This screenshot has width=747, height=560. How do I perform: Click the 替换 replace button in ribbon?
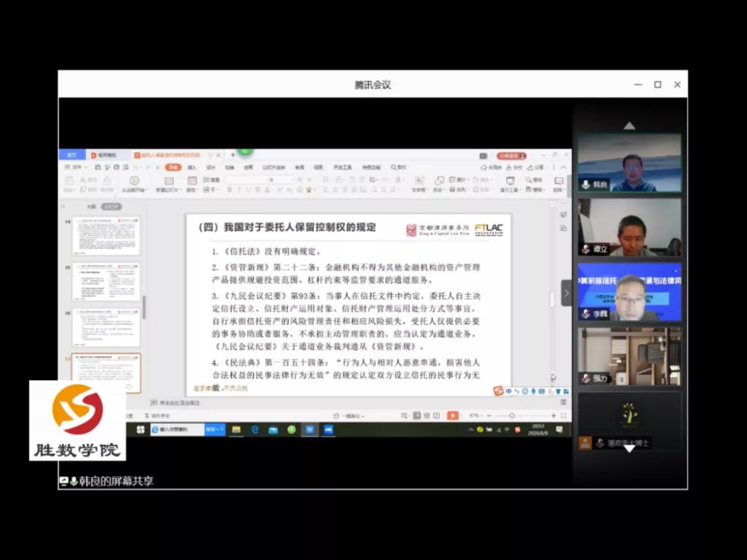[x=535, y=189]
